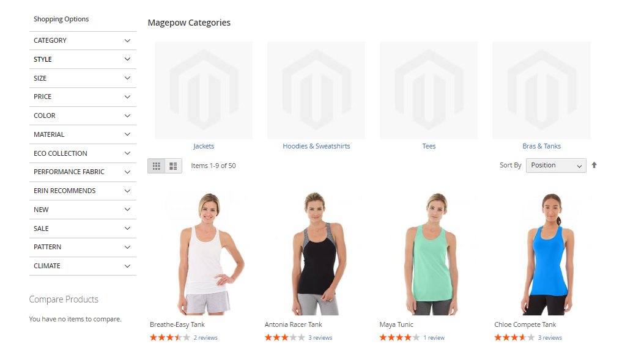
Task: Expand the STYLE filter section
Action: click(83, 59)
